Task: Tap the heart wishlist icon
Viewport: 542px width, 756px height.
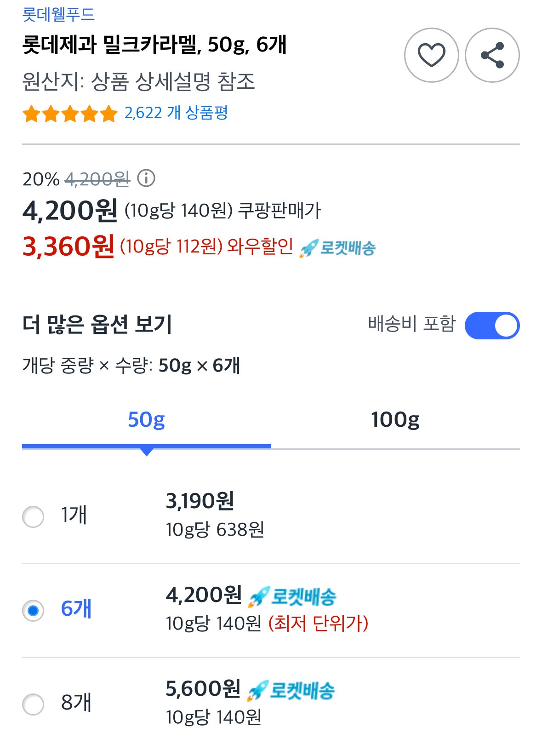Action: (x=431, y=55)
